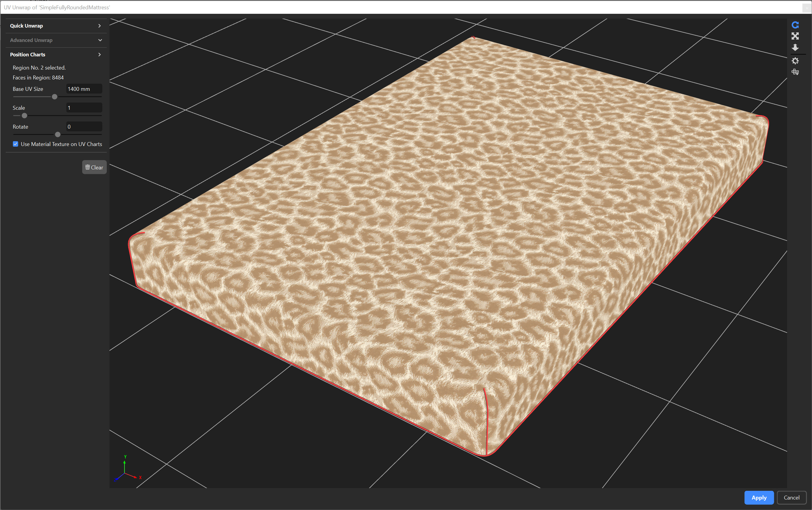Click the blue rotate view icon
This screenshot has width=812, height=510.
pos(795,25)
